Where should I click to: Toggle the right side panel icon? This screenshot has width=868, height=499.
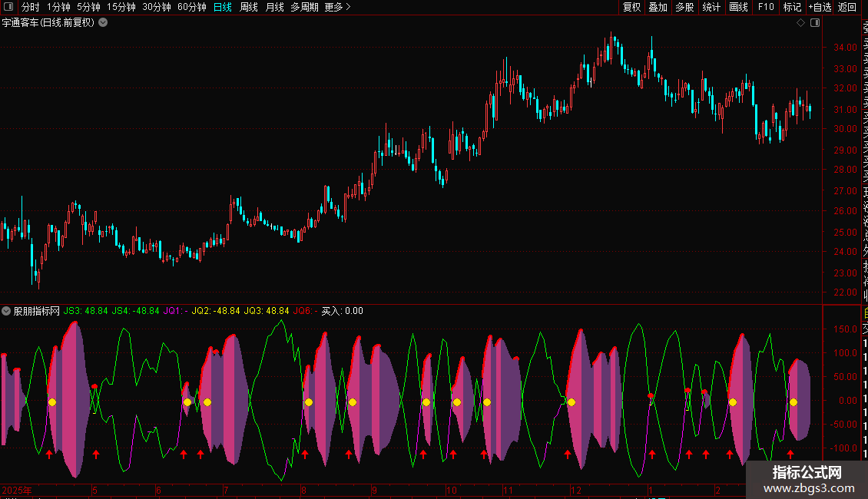pos(815,23)
